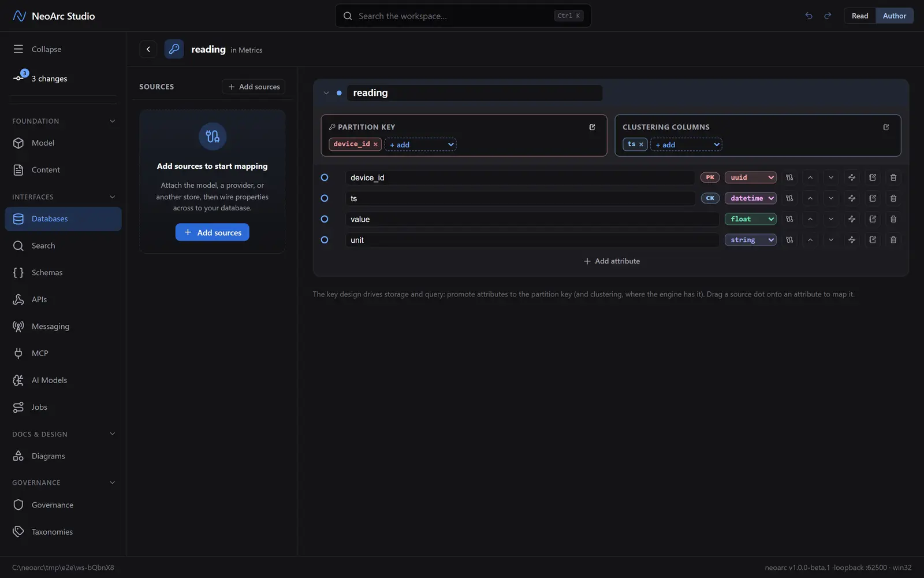
Task: Move the ts attribute up
Action: click(x=810, y=198)
